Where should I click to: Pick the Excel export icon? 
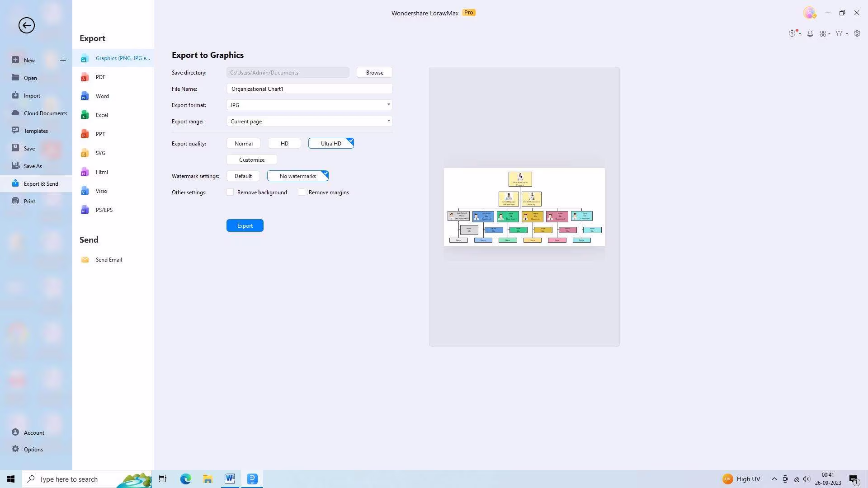pos(85,115)
